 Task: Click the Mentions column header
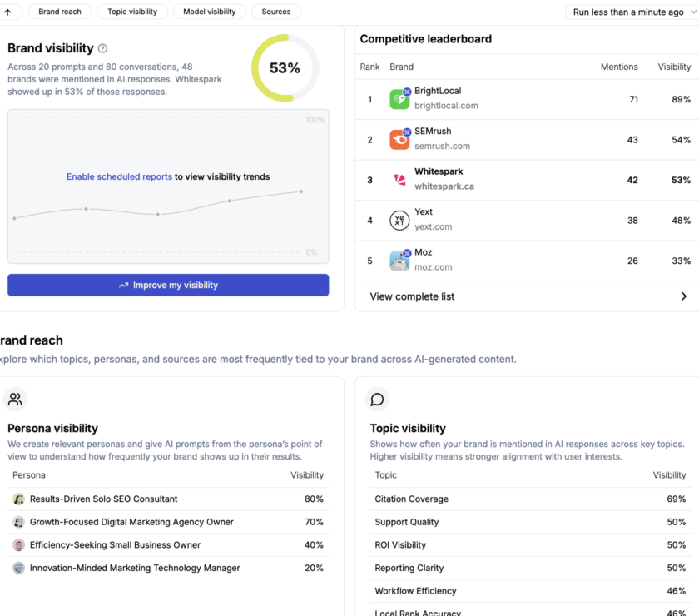coord(619,67)
